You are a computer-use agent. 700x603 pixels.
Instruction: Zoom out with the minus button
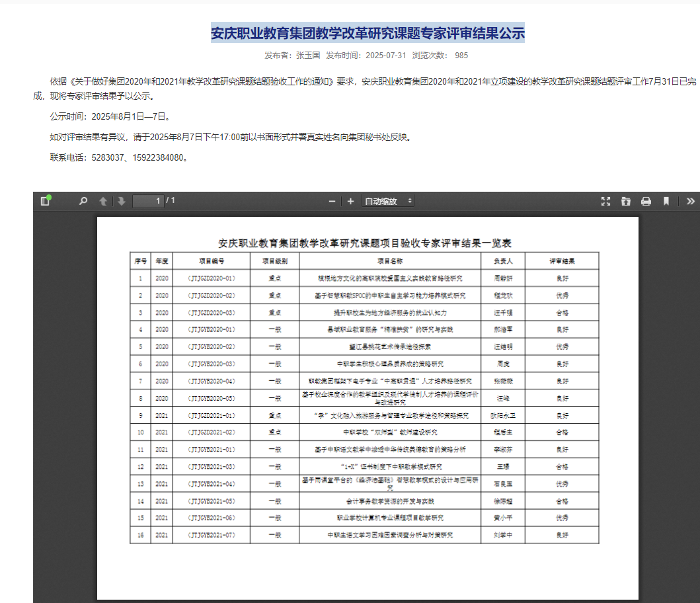[x=332, y=202]
